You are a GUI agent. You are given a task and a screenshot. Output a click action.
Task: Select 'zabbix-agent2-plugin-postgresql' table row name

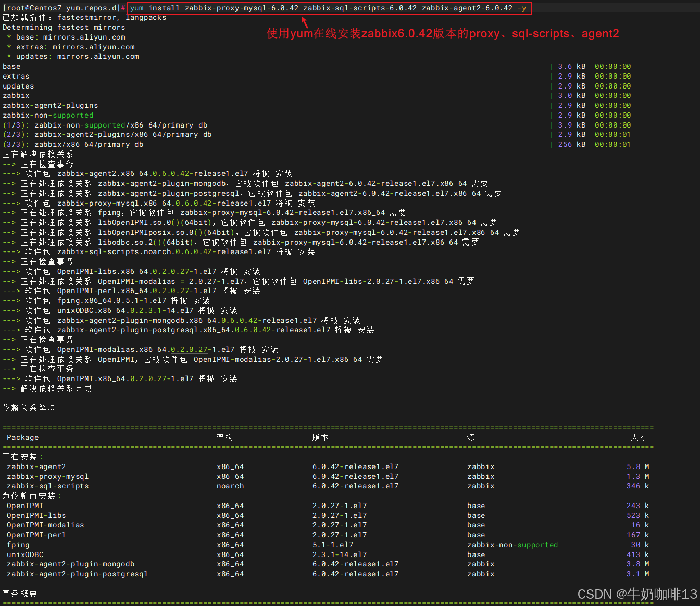78,574
